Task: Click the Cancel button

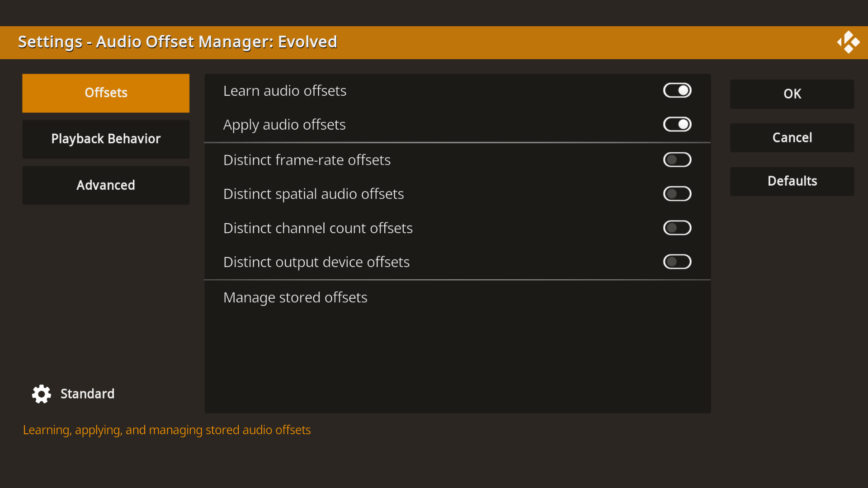Action: click(792, 138)
